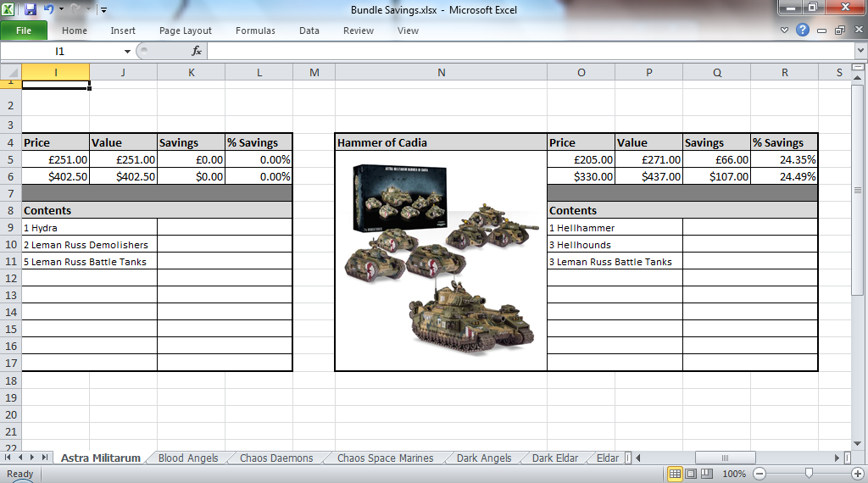Screen dimensions: 868x483
Task: Click the zoom out minus button
Action: point(760,474)
